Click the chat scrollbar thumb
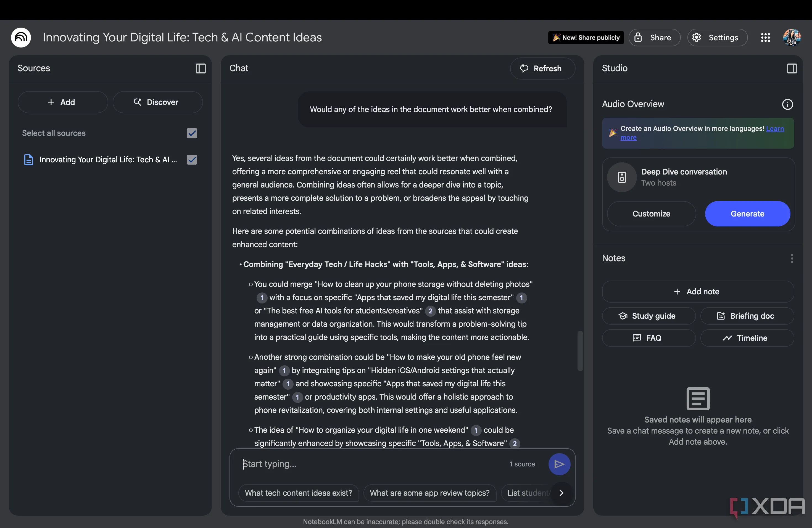 [x=580, y=351]
